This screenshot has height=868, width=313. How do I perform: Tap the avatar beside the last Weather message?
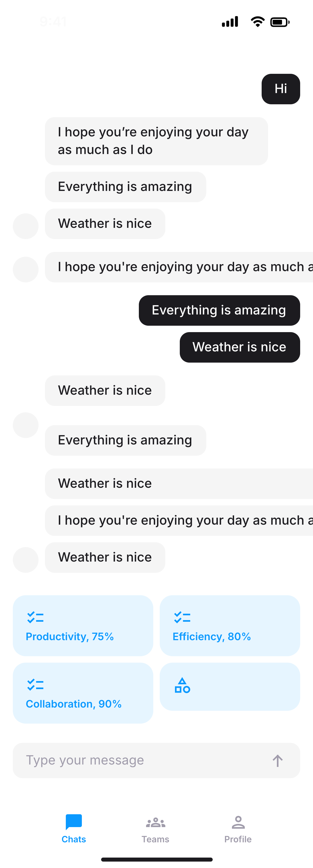[26, 560]
